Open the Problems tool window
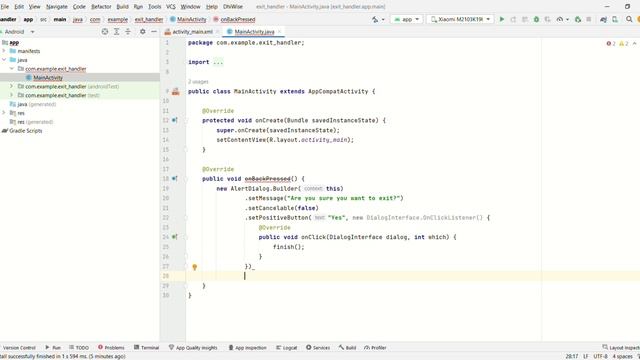Image resolution: width=640 pixels, height=360 pixels. click(111, 347)
